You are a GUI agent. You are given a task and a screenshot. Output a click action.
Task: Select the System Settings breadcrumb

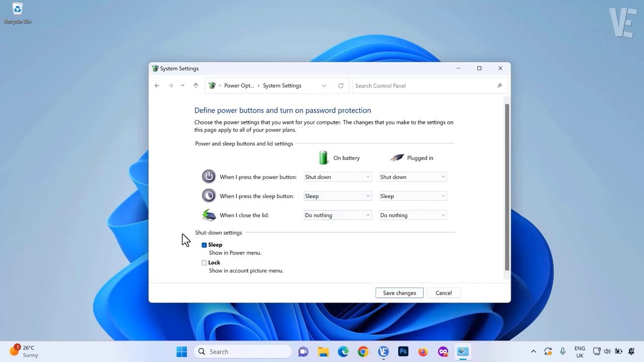click(282, 85)
